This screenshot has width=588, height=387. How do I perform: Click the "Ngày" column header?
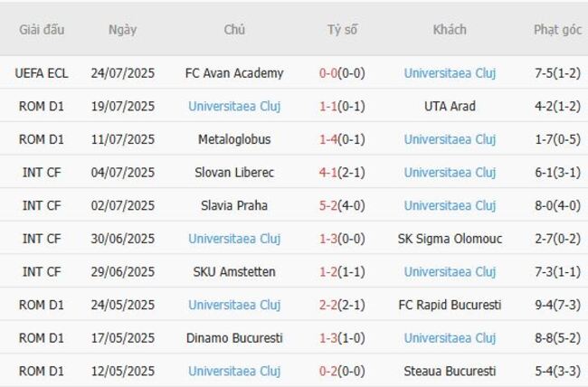[122, 29]
